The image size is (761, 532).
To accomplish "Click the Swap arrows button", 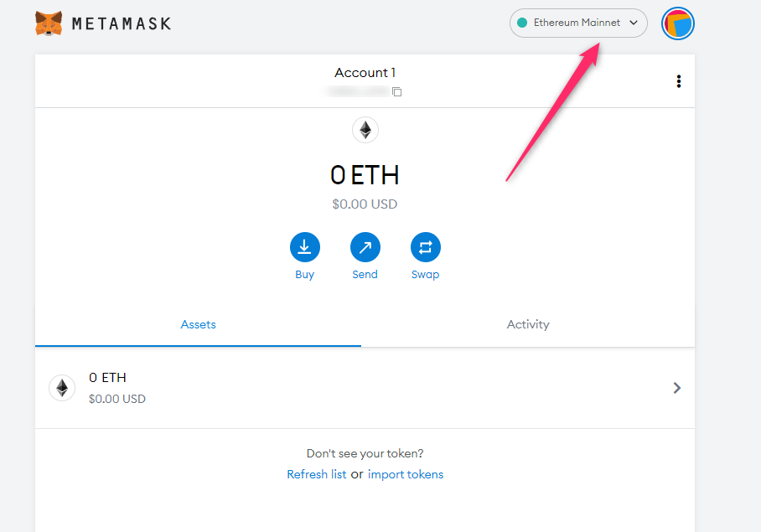I will [x=425, y=247].
